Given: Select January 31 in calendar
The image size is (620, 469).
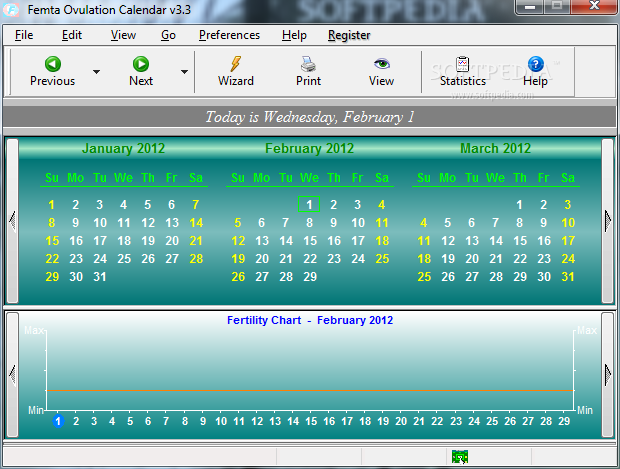Looking at the screenshot, I should 100,277.
